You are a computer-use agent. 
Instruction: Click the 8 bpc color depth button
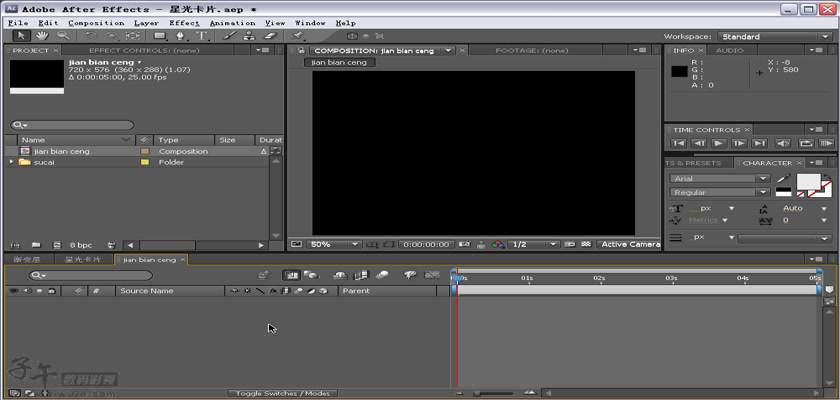tap(80, 245)
